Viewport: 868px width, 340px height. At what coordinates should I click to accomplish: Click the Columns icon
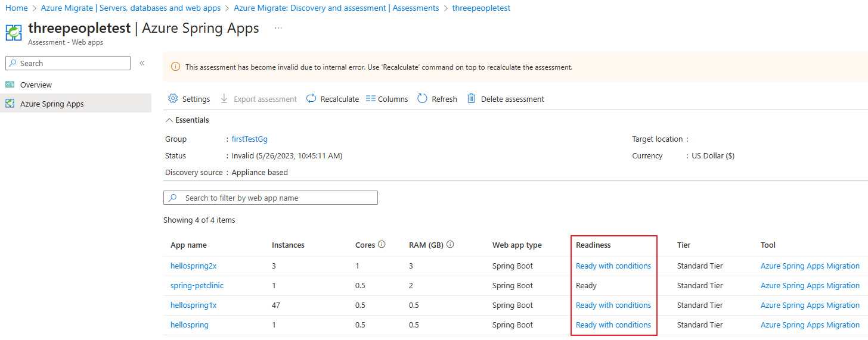pos(371,99)
